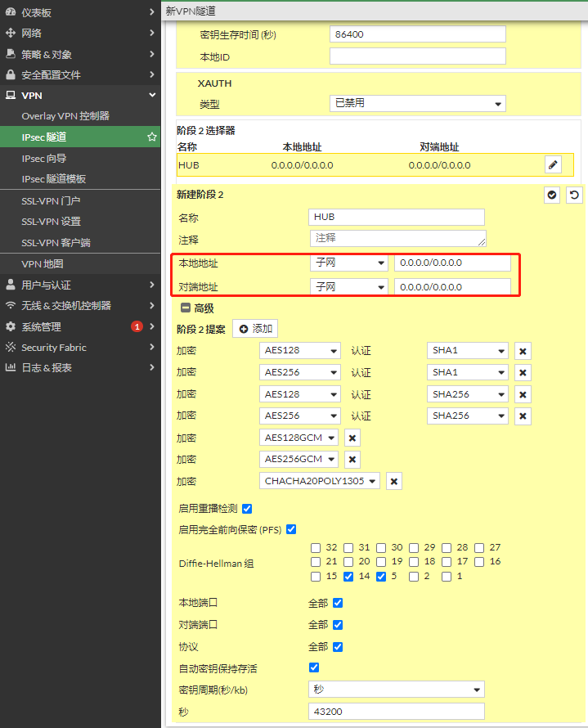588x728 pixels.
Task: Remove the AES128GCM encryption row
Action: [352, 438]
